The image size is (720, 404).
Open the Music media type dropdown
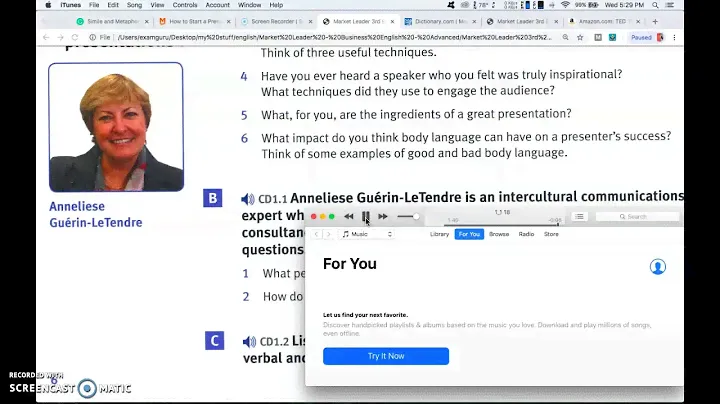pyautogui.click(x=367, y=234)
